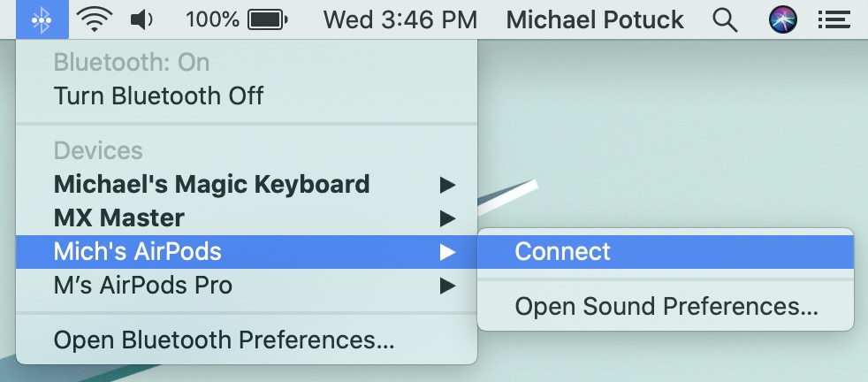Turn Bluetooth Off

(159, 95)
